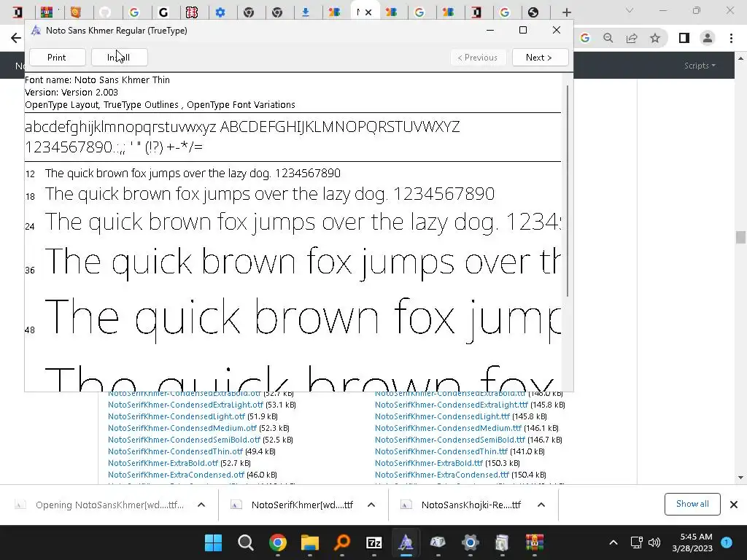
Task: Bookmark this page with star icon
Action: tap(655, 38)
